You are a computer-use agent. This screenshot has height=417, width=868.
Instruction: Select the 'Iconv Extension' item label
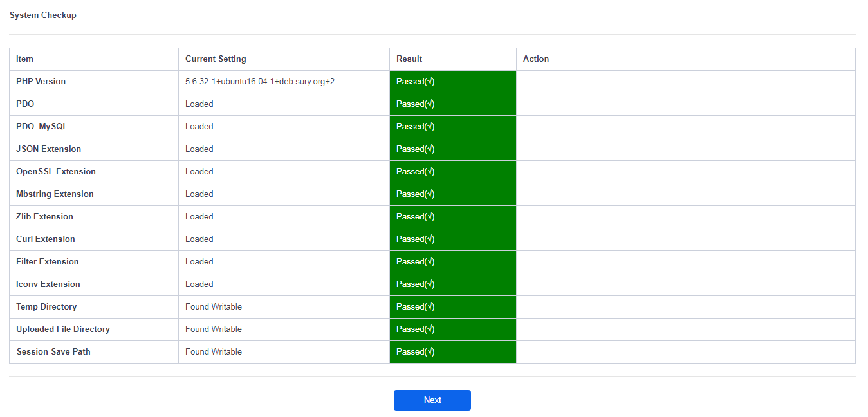click(48, 284)
